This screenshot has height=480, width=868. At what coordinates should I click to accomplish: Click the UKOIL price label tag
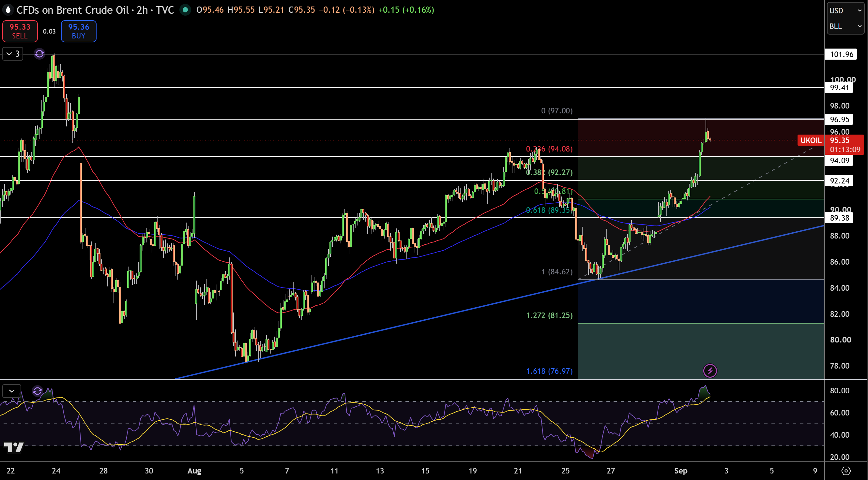pyautogui.click(x=811, y=140)
